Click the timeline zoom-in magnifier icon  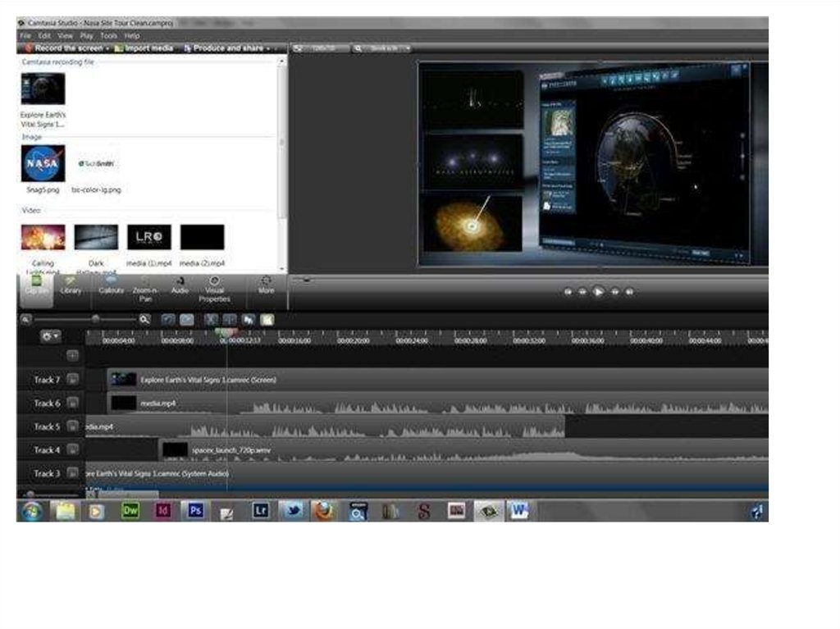(x=144, y=319)
